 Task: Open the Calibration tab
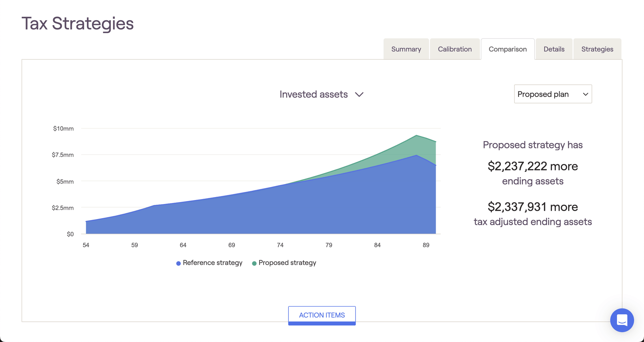point(454,49)
